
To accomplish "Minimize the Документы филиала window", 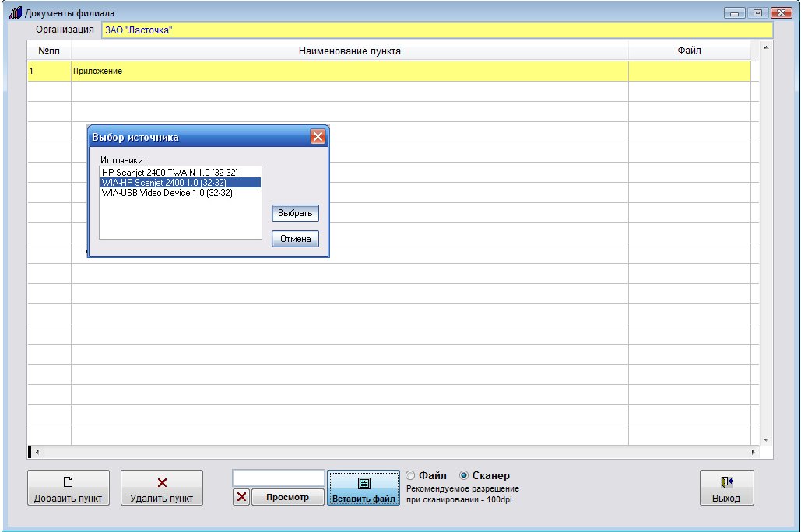I will pyautogui.click(x=734, y=13).
